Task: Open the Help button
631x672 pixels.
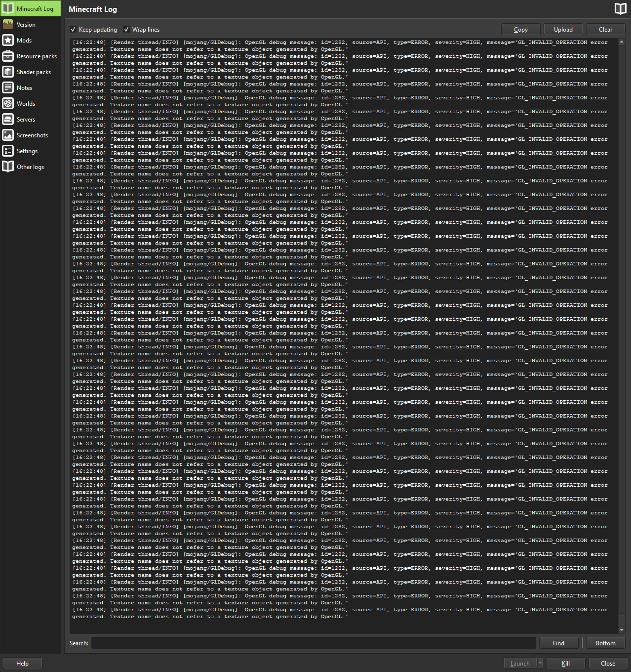Action: coord(22,663)
